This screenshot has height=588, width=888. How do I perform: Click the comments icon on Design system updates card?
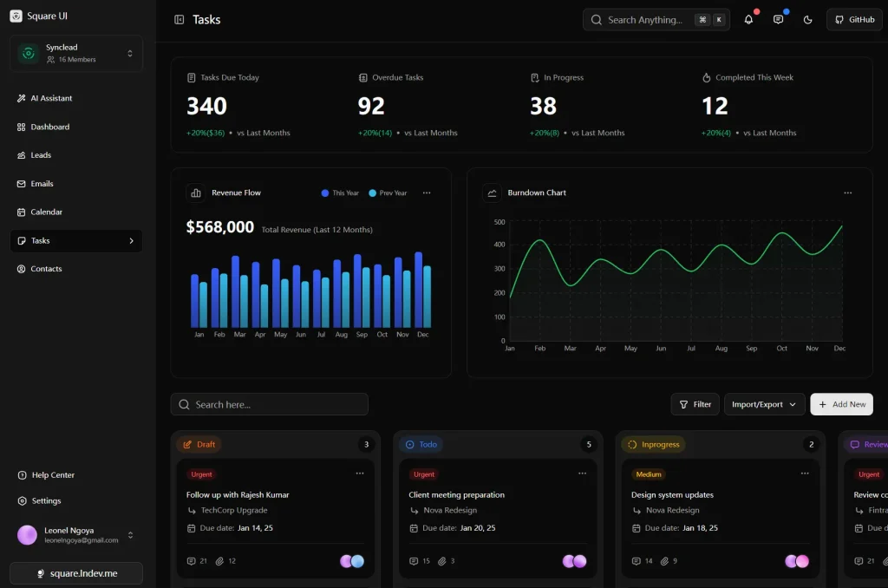click(x=637, y=560)
